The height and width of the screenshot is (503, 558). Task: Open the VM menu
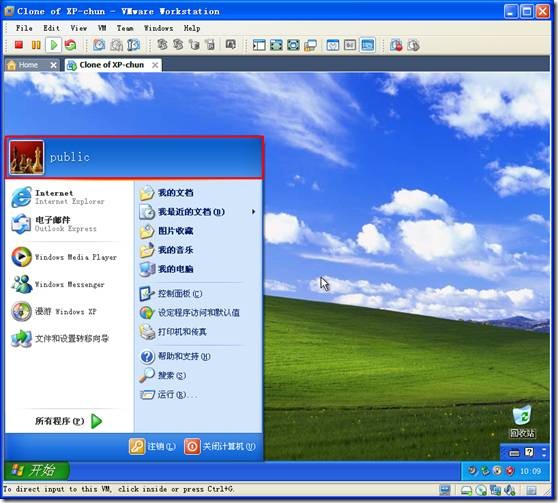pos(102,28)
